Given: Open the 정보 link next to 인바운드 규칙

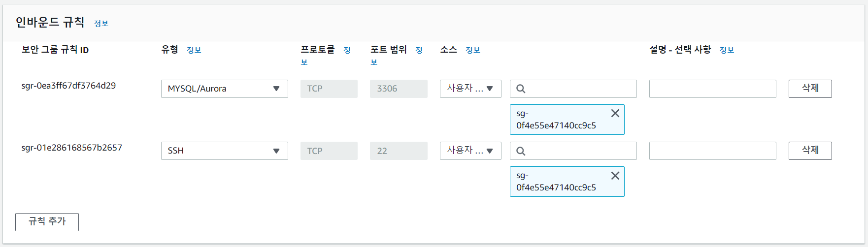Looking at the screenshot, I should 101,24.
